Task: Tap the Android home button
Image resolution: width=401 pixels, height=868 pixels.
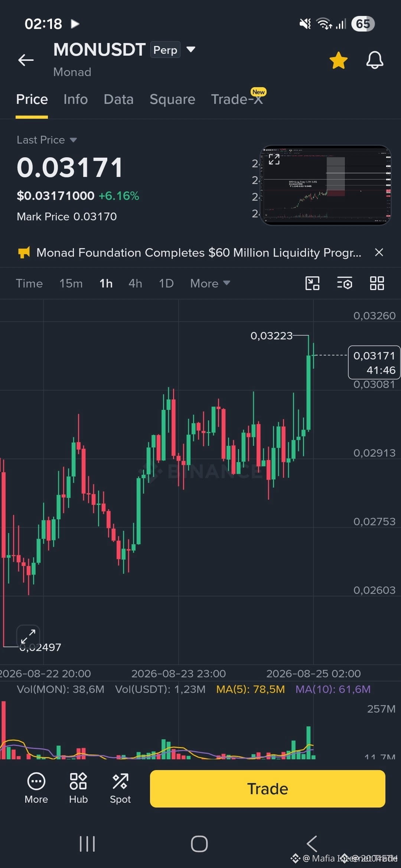Action: 199,844
